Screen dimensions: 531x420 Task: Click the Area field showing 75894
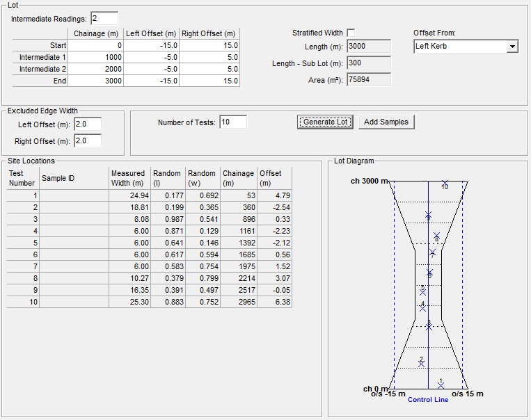coord(368,80)
